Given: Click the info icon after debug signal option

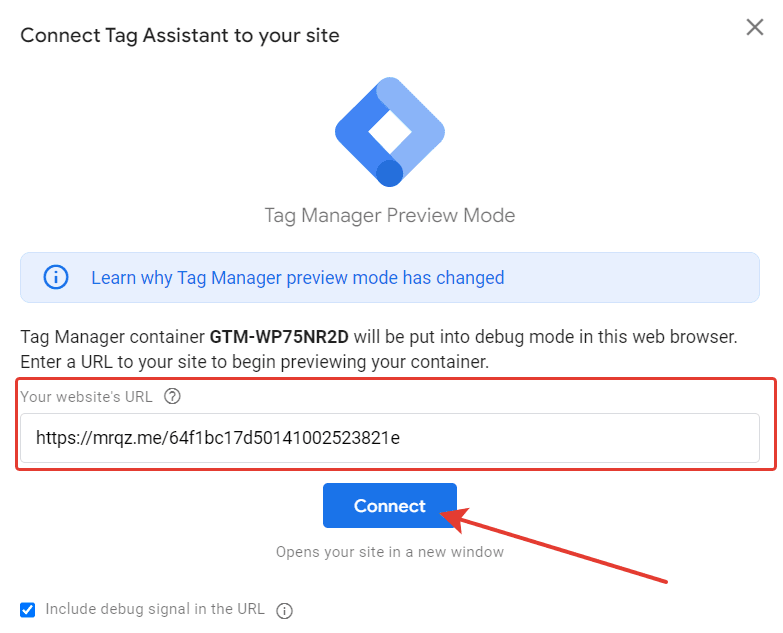Looking at the screenshot, I should point(284,611).
